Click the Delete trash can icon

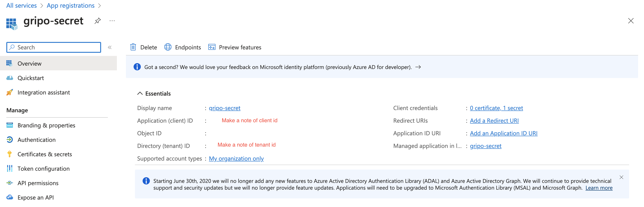[x=133, y=47]
